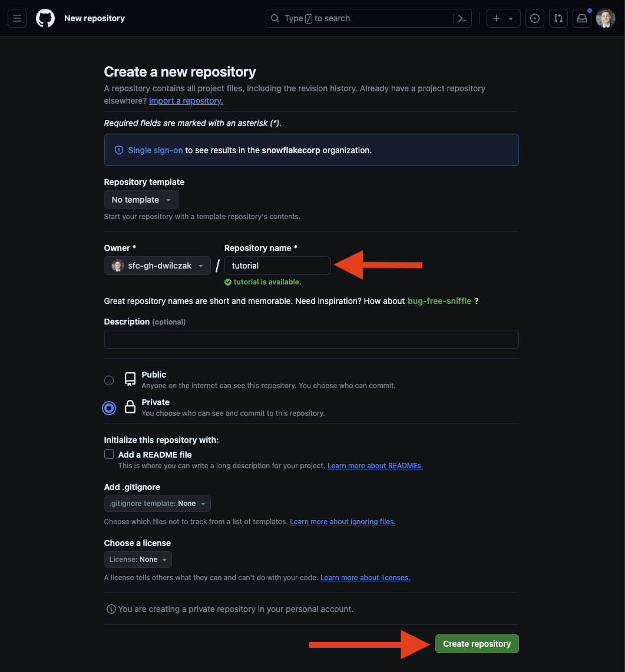Select the Public visibility radio button
This screenshot has width=625, height=672.
[x=109, y=380]
